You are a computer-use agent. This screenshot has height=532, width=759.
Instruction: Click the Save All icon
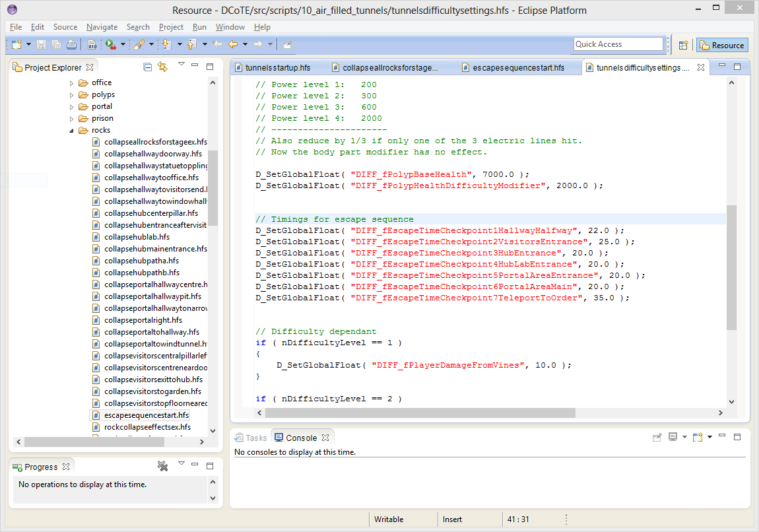click(x=56, y=44)
